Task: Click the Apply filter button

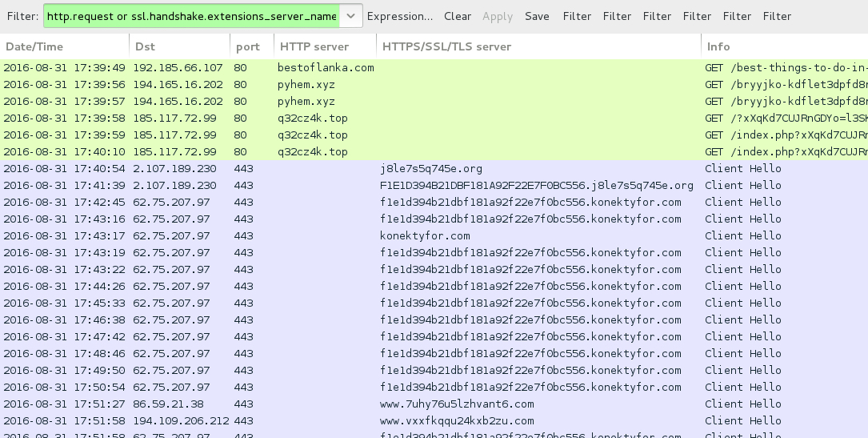Action: (x=498, y=16)
